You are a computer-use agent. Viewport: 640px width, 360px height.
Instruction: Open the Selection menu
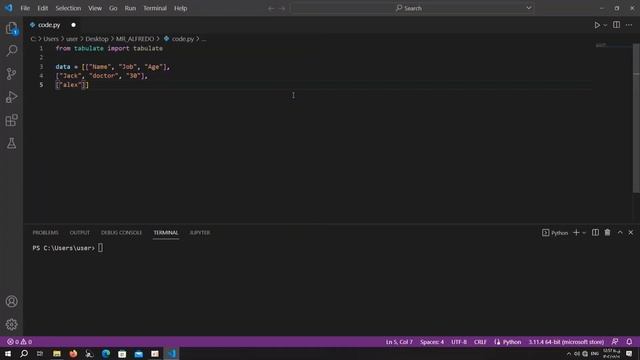(x=68, y=8)
